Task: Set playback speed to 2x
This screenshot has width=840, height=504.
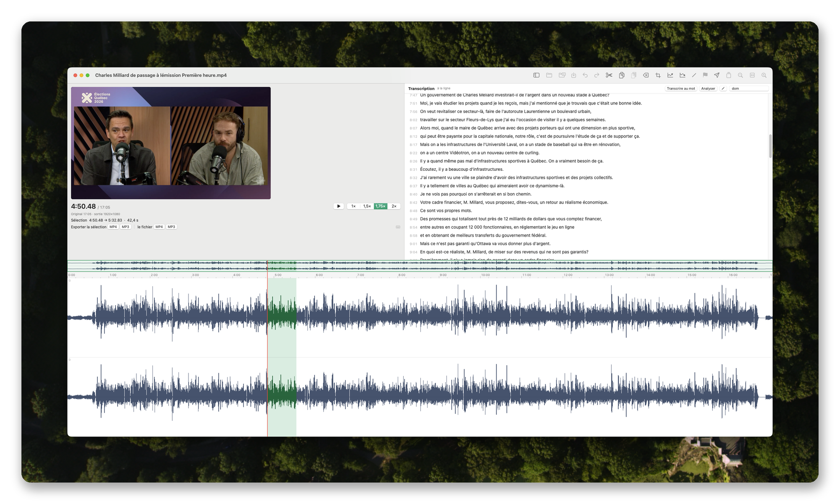Action: coord(394,206)
